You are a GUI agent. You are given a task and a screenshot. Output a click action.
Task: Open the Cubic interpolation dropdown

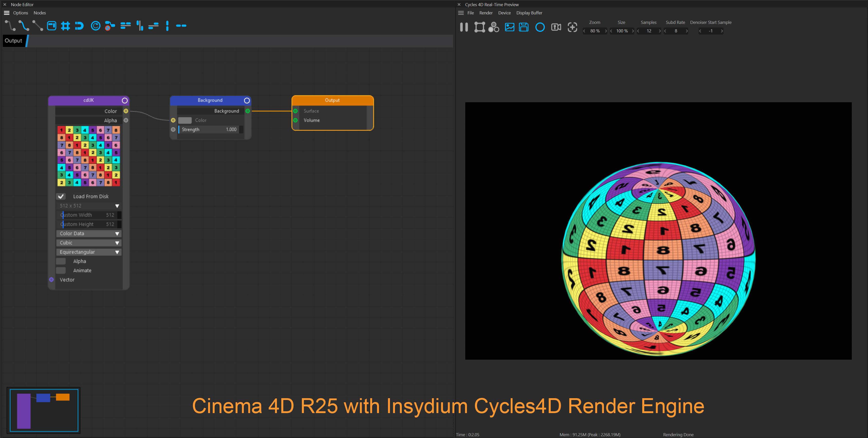tap(89, 243)
